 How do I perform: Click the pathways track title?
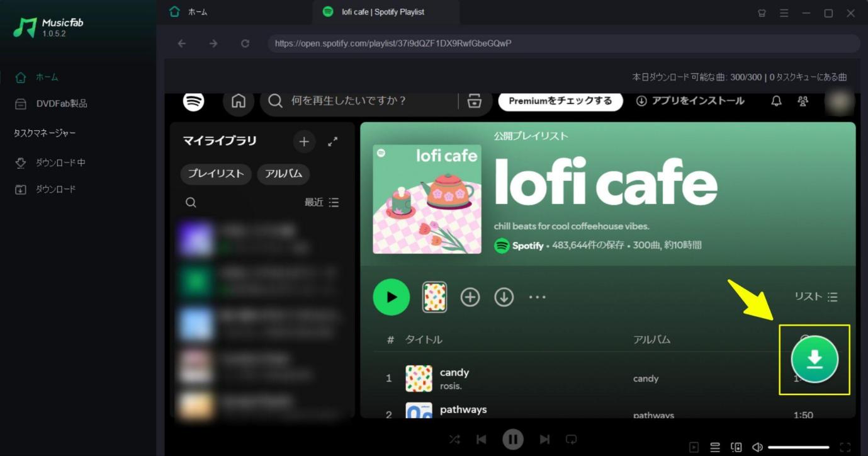[x=463, y=409]
